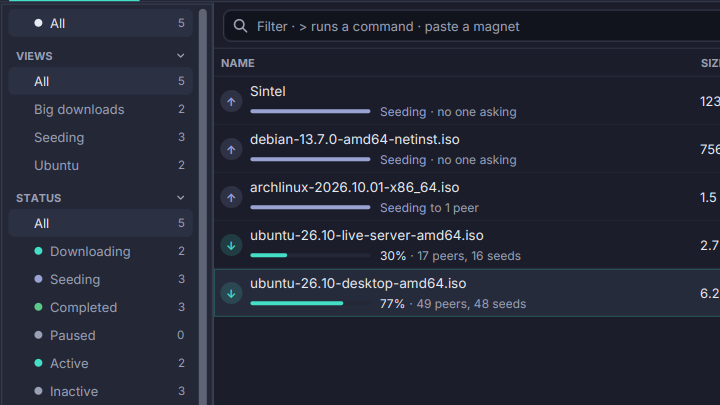This screenshot has width=720, height=405.
Task: Filter by Inactive status
Action: point(101,391)
